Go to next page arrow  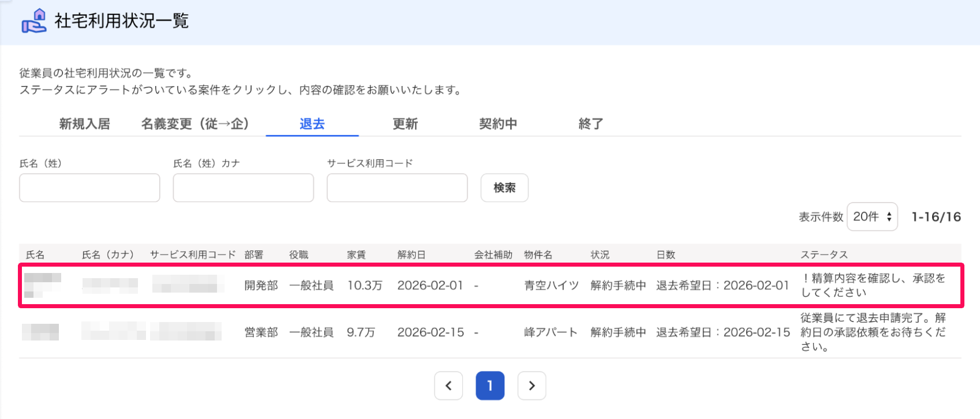[532, 386]
